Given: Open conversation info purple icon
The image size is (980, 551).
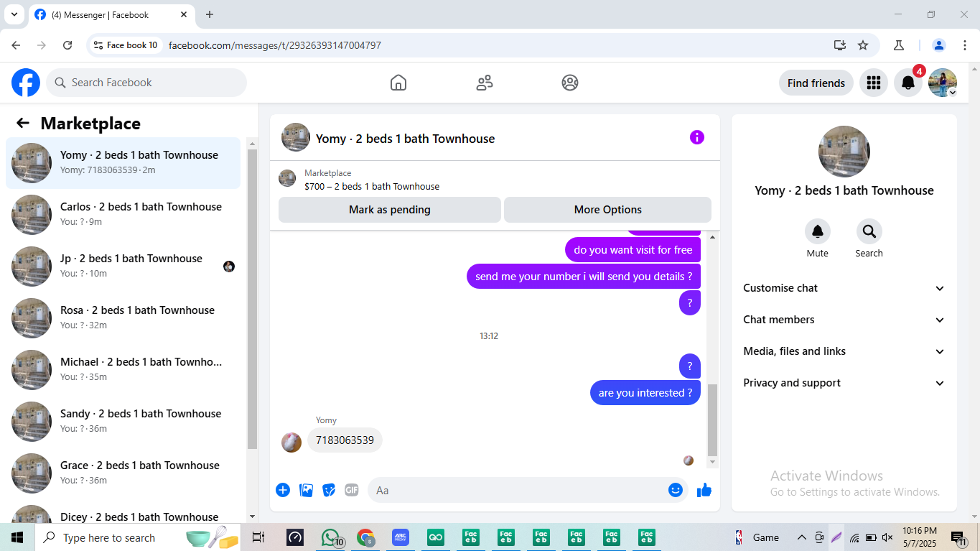Looking at the screenshot, I should coord(697,137).
